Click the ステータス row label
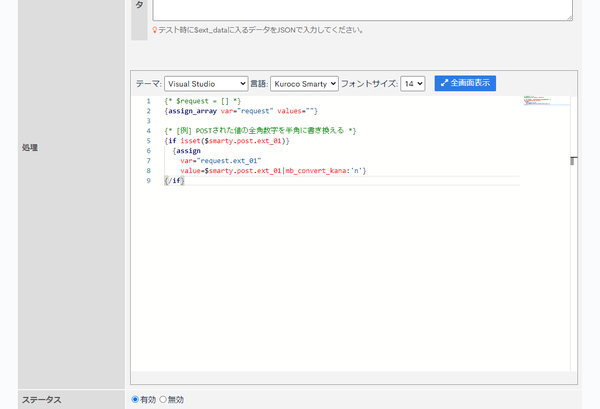 [41, 400]
